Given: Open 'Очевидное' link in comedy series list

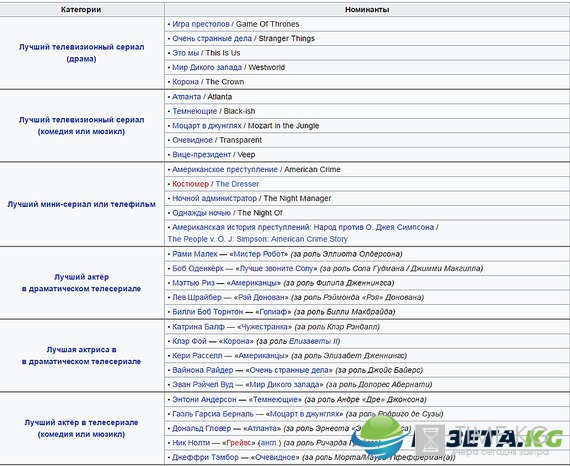Looking at the screenshot, I should click(x=192, y=140).
